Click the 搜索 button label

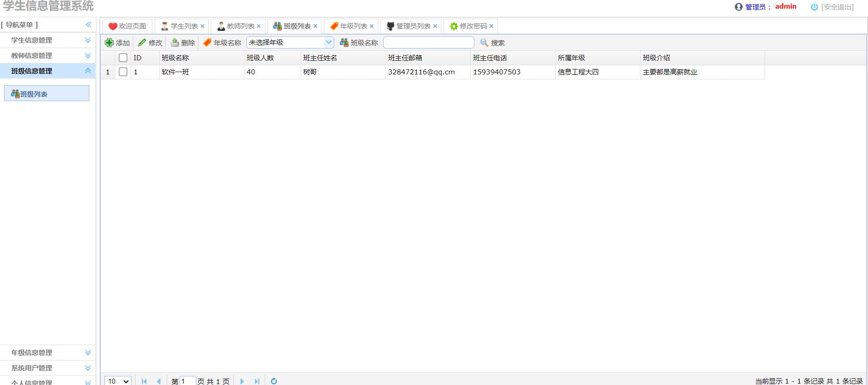(x=498, y=43)
